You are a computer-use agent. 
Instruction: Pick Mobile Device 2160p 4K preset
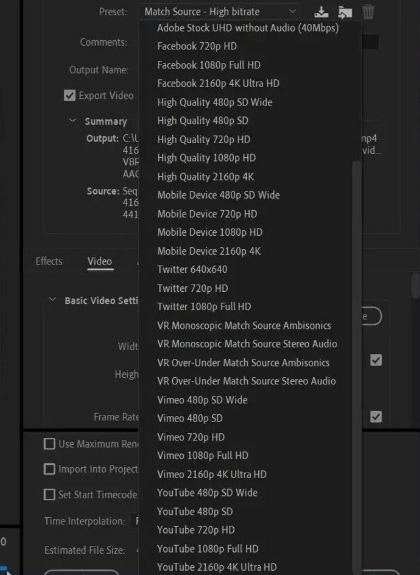[209, 251]
